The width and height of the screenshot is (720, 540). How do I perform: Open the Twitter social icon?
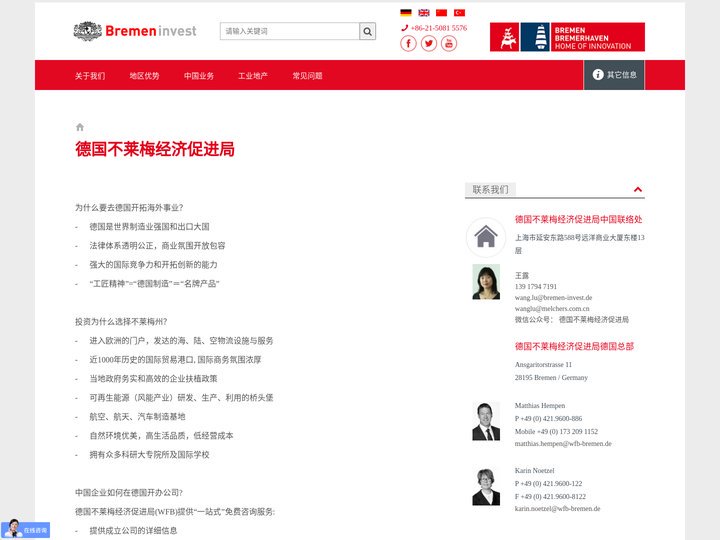click(x=429, y=44)
